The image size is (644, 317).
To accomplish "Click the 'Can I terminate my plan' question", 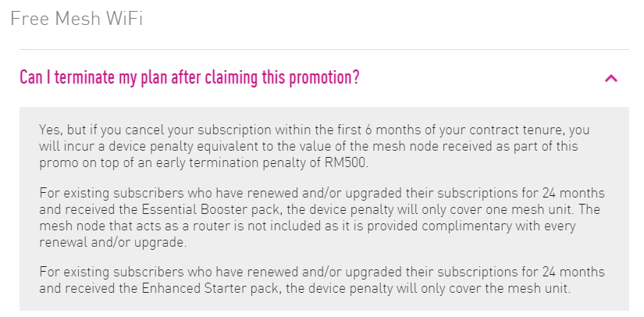I will [x=190, y=78].
